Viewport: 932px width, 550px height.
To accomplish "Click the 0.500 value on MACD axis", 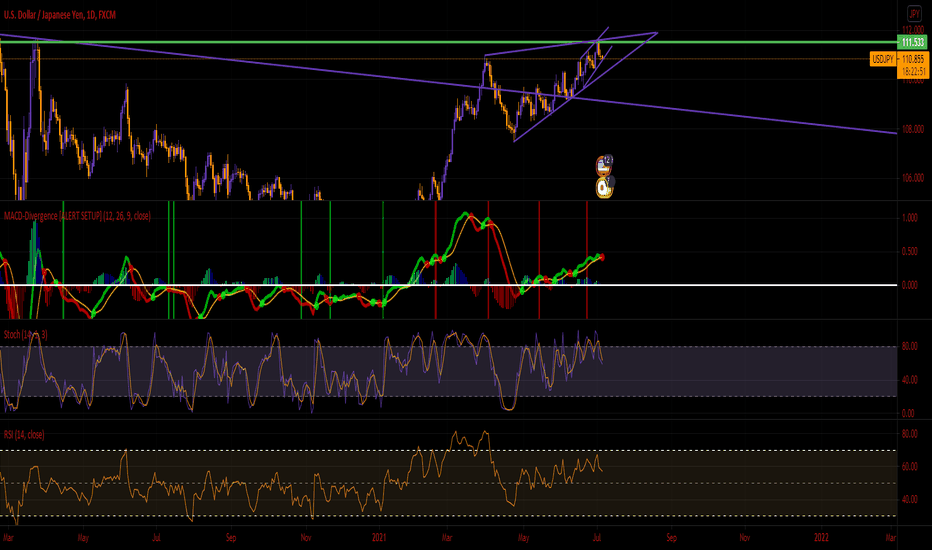I will coord(909,252).
